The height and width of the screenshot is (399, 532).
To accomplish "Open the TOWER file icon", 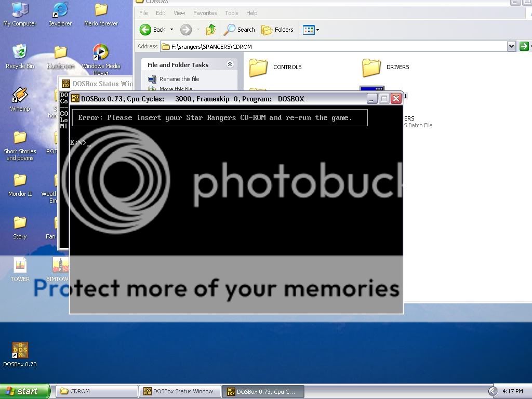I will [20, 270].
